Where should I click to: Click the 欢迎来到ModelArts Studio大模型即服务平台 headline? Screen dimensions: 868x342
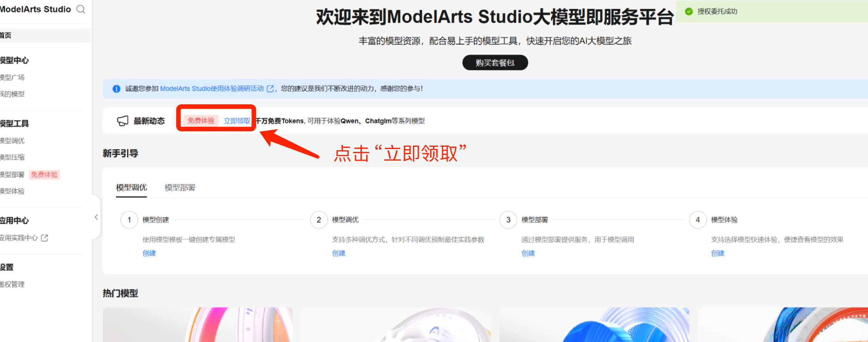point(495,17)
